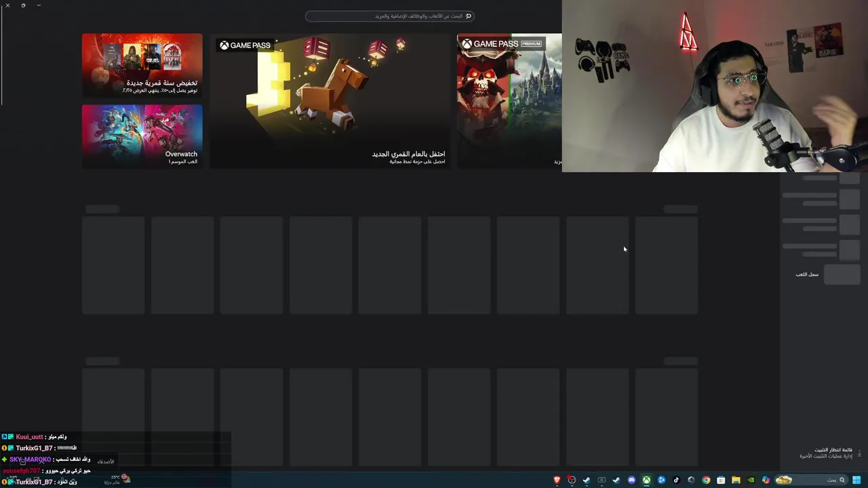Open the NVIDIA app taskbar icon
The width and height of the screenshot is (868, 488).
tap(751, 480)
